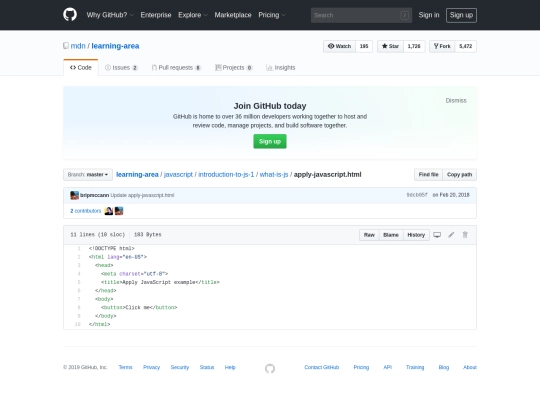
Task: Click the second contributor avatar
Action: click(x=119, y=211)
